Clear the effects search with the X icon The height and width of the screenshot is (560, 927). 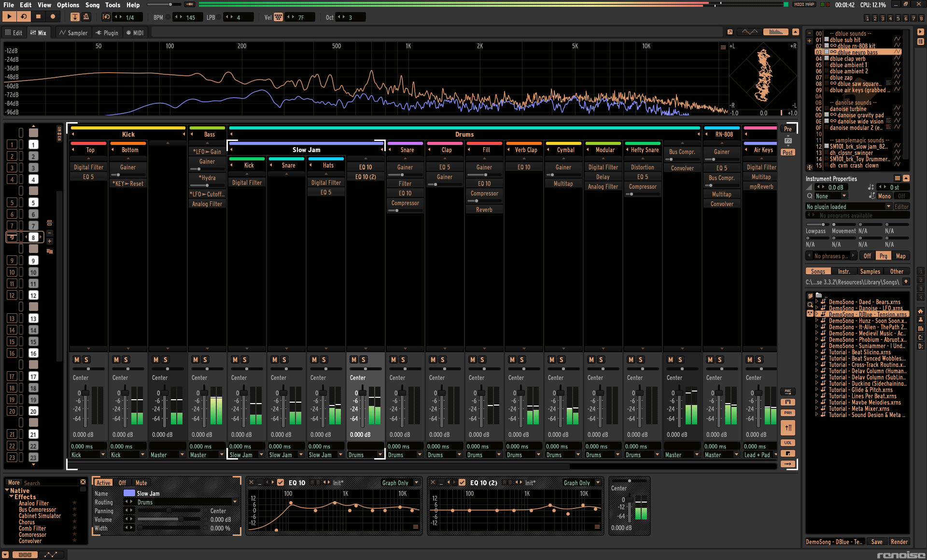pyautogui.click(x=83, y=482)
